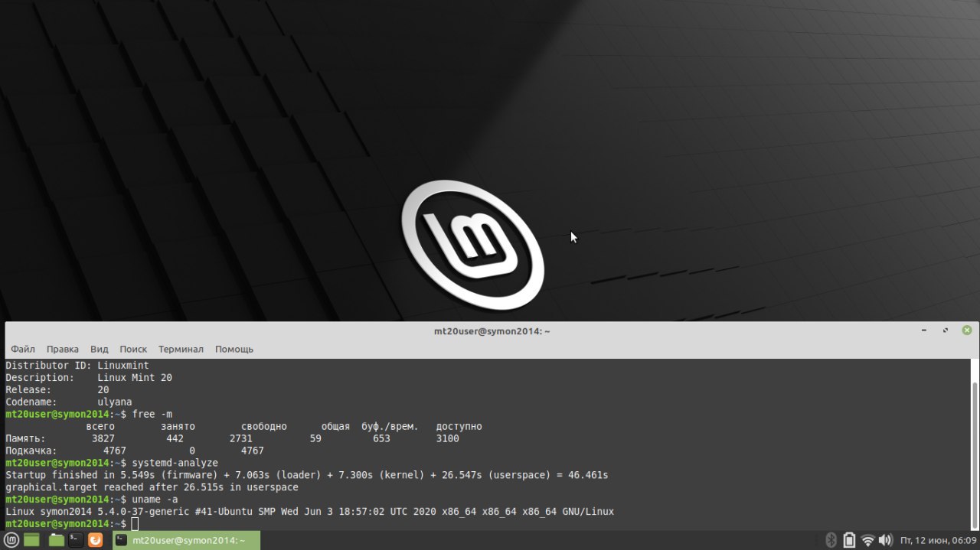
Task: Open the calendar from the panel clock
Action: (x=938, y=540)
